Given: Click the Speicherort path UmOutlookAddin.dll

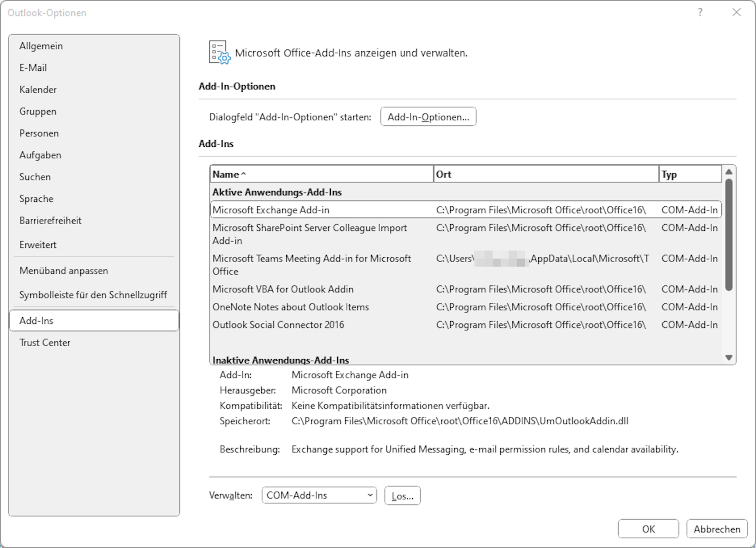Looking at the screenshot, I should tap(460, 421).
